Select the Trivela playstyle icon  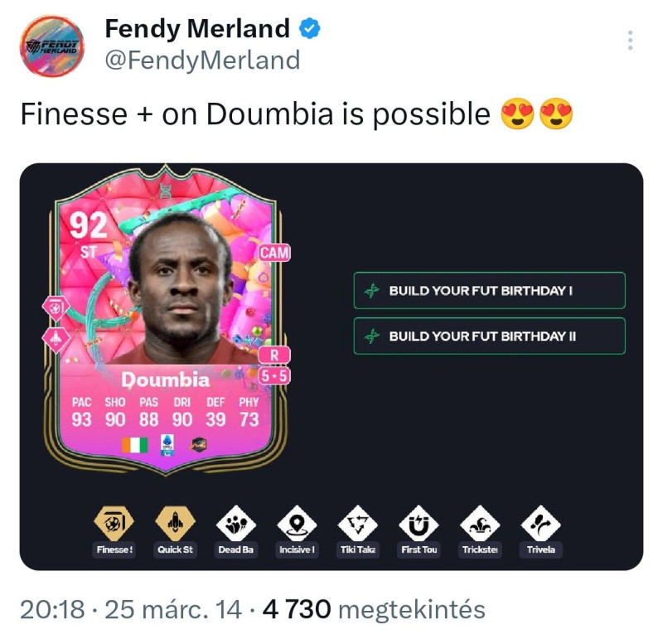click(541, 524)
